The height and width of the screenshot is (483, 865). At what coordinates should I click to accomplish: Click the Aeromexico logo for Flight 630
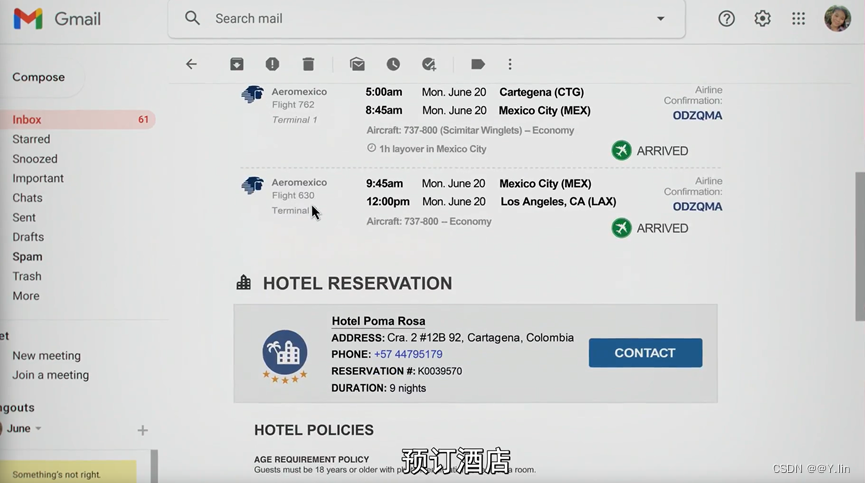click(253, 185)
